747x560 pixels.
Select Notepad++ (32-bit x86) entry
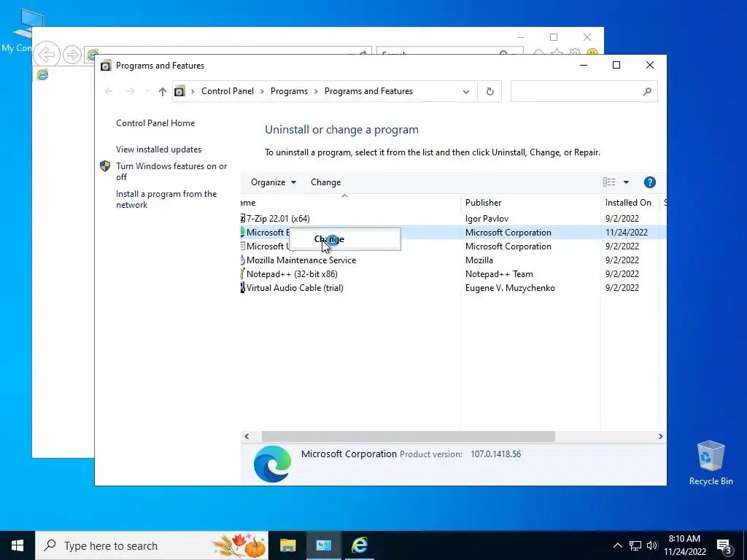[x=292, y=274]
